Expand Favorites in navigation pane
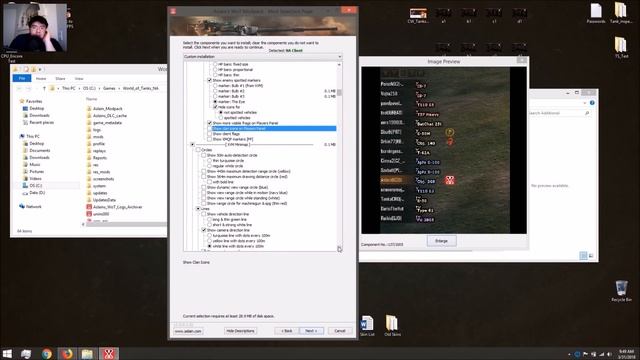The width and height of the screenshot is (640, 360). tap(34, 101)
